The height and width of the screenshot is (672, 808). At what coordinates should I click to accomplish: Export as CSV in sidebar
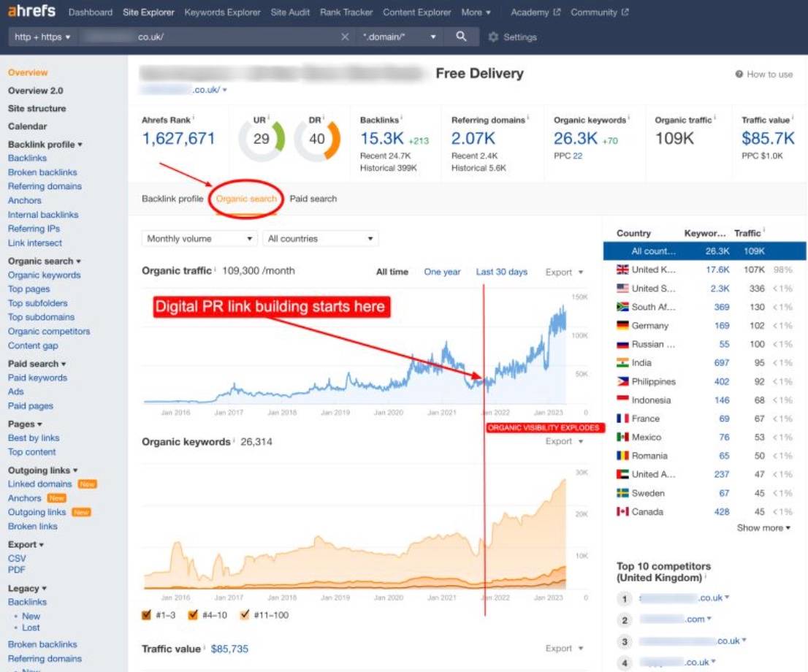click(x=17, y=558)
